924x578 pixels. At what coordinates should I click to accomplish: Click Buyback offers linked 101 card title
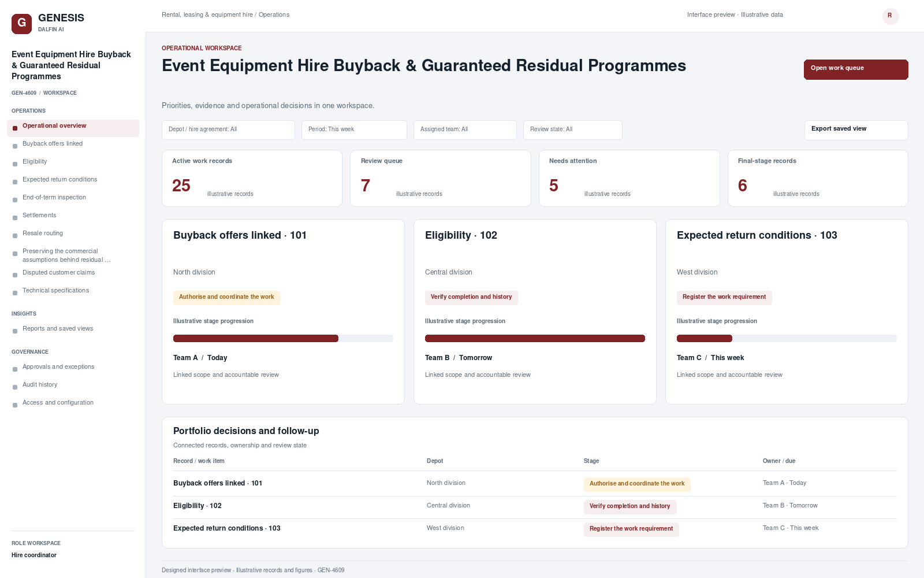point(240,235)
